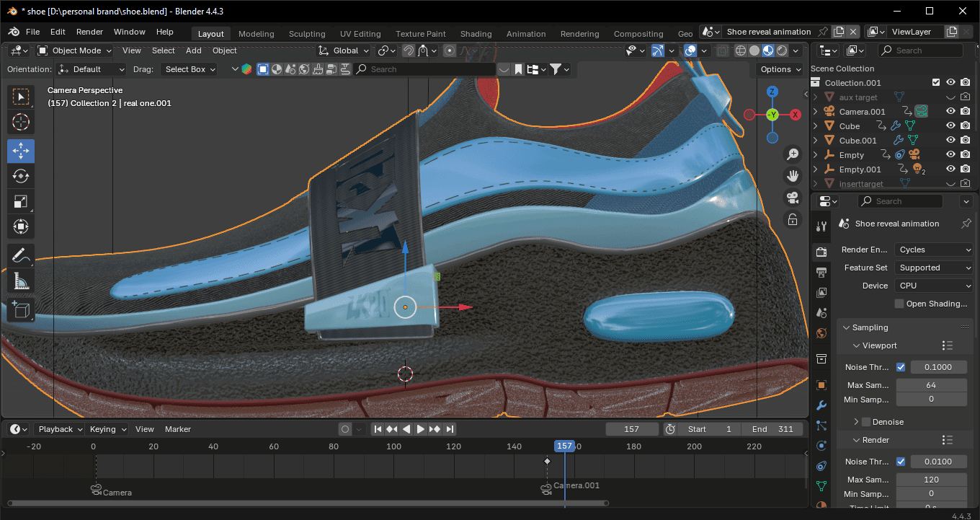Expand the Denoise section
Screen dimensions: 980x520
coord(856,422)
